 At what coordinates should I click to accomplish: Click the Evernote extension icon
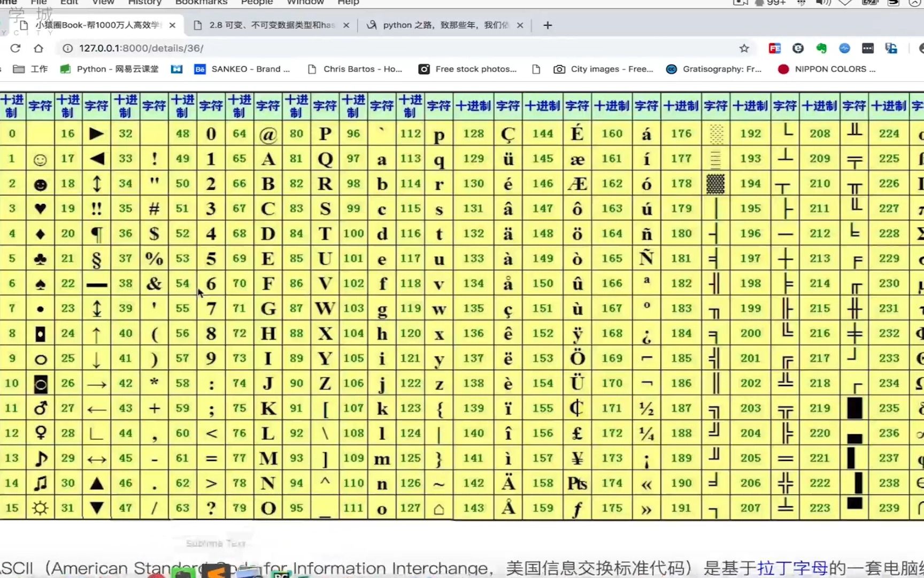point(822,48)
